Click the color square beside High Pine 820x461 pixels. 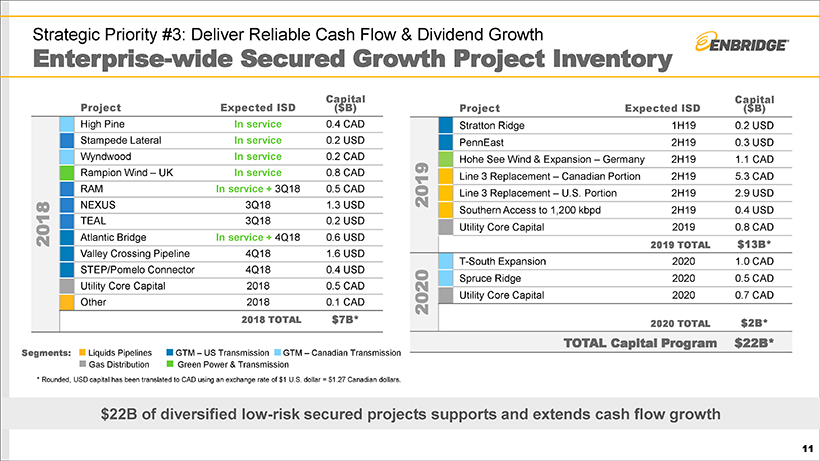(x=66, y=124)
